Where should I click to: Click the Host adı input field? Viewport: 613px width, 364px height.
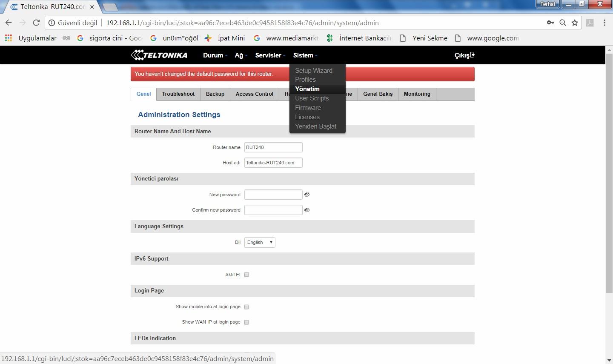273,163
